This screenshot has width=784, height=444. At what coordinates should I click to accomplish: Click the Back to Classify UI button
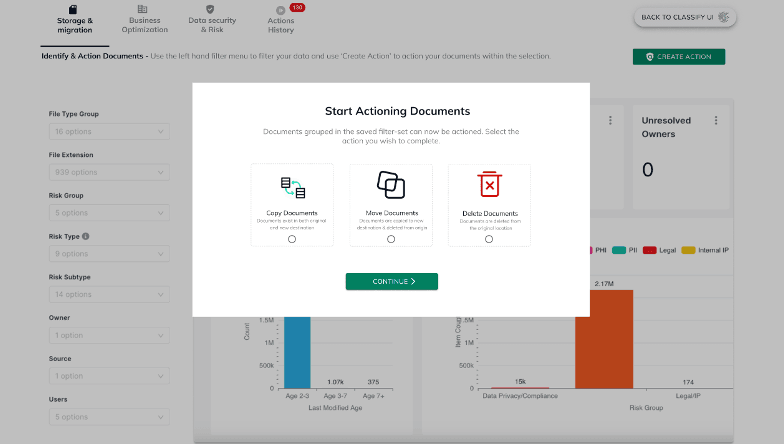685,17
